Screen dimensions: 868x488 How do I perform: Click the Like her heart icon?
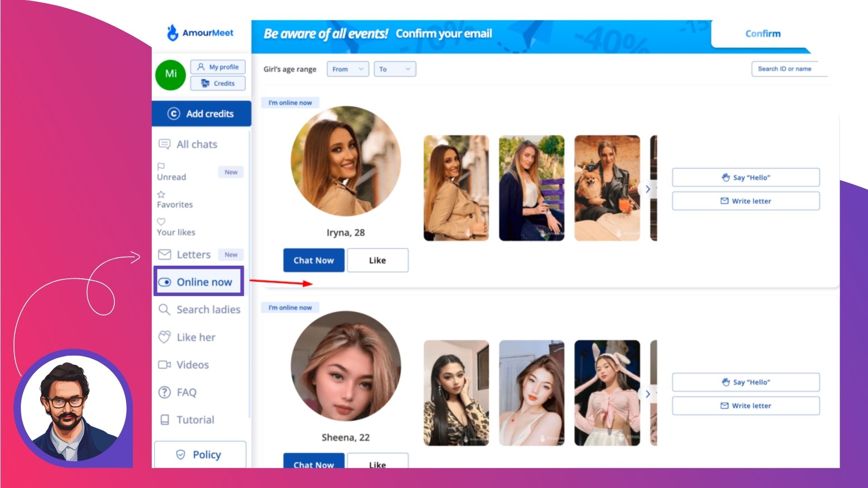coord(165,337)
